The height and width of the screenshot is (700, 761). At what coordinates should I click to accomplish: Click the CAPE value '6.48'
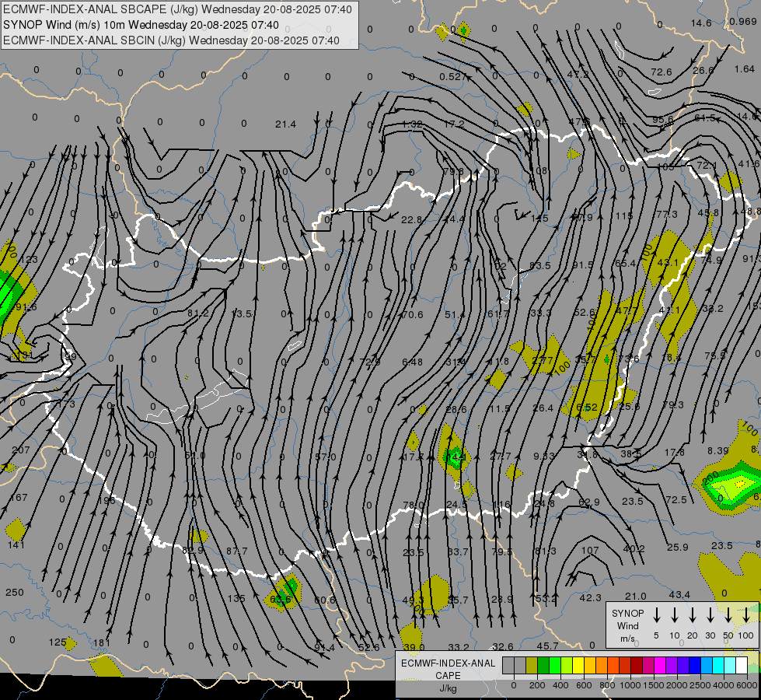coord(412,362)
